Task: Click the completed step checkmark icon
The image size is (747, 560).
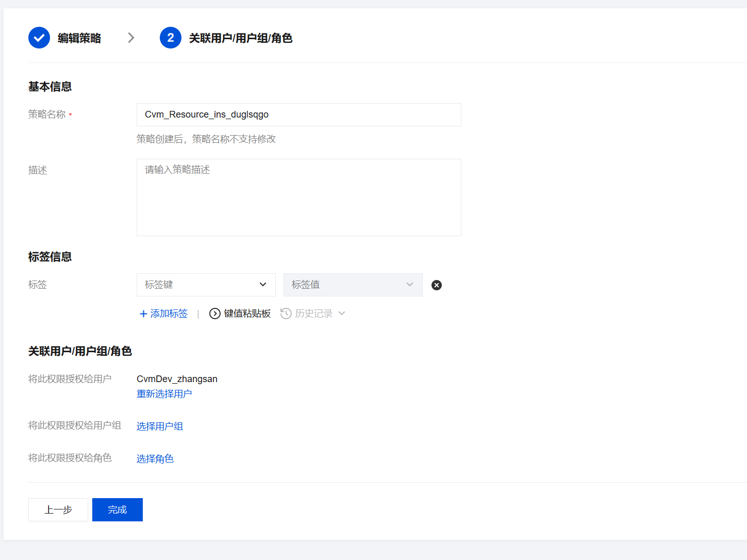Action: (x=39, y=38)
